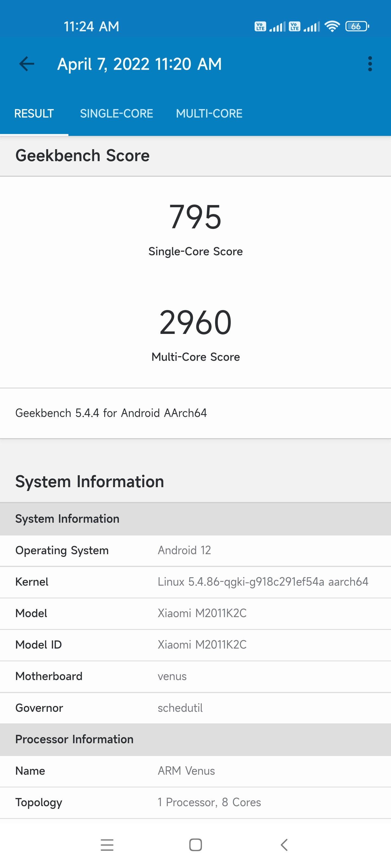Tap the April 7, 2022 title text

pyautogui.click(x=139, y=64)
